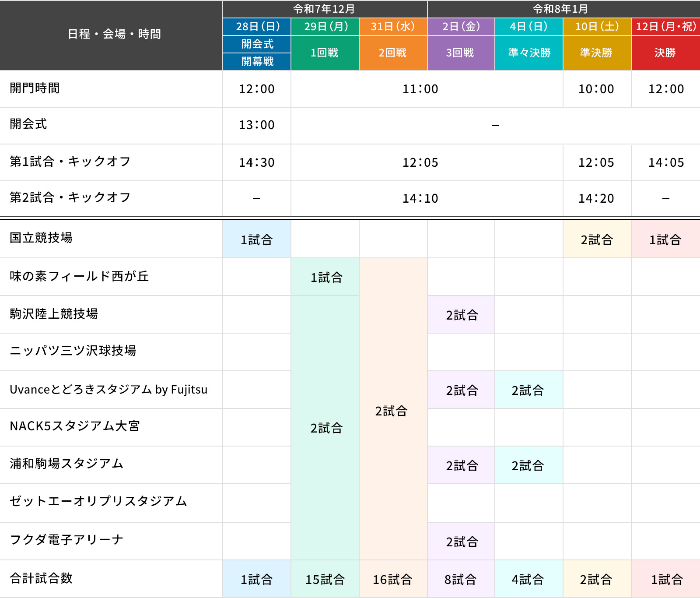Click the 開幕戦 header cell
700x598 pixels.
[x=257, y=62]
